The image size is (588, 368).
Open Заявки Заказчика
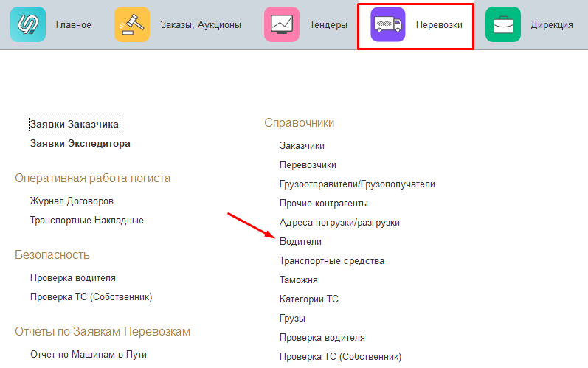(75, 124)
